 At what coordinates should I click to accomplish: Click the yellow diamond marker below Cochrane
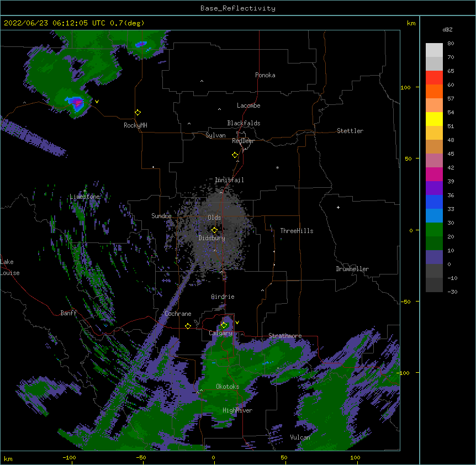coord(188,326)
